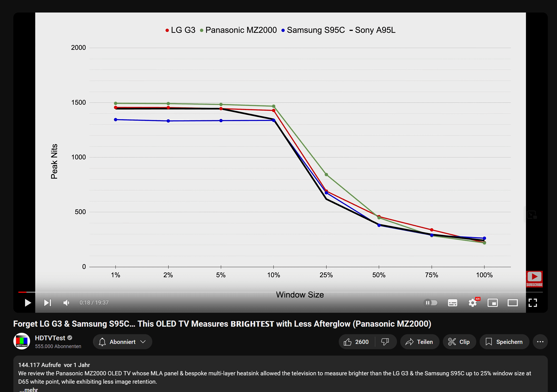Turn on subtitles captions
Image resolution: width=557 pixels, height=392 pixels.
coord(452,302)
